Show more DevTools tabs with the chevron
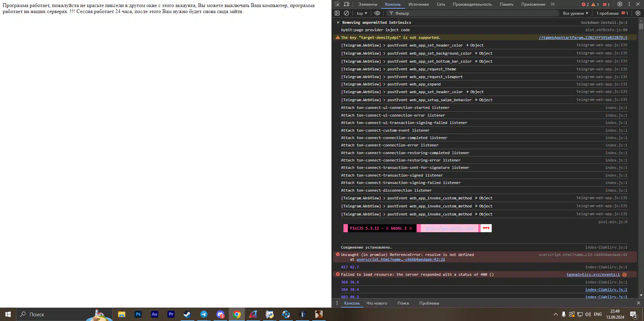Image resolution: width=644 pixels, height=321 pixels. [x=553, y=4]
